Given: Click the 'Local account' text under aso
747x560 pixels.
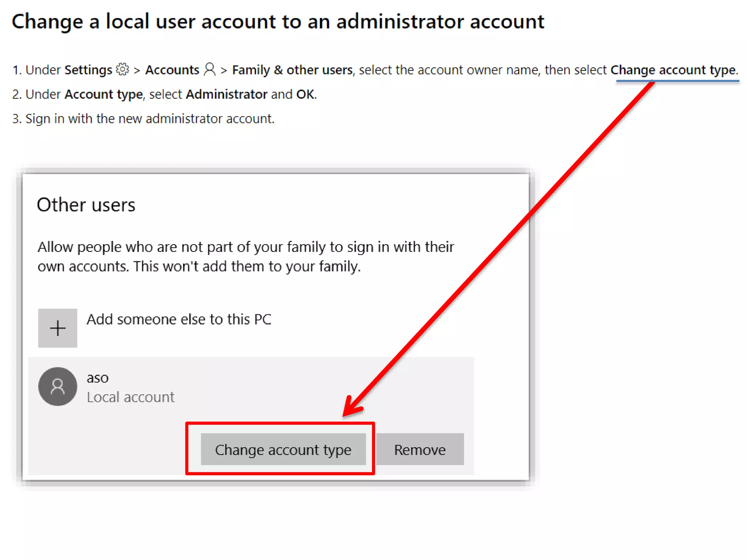Looking at the screenshot, I should pos(131,397).
